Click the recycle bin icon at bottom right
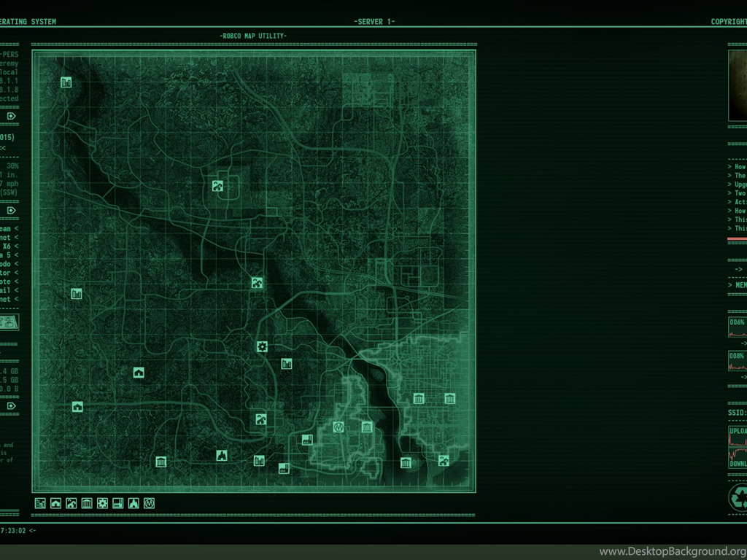This screenshot has height=560, width=747. click(738, 497)
